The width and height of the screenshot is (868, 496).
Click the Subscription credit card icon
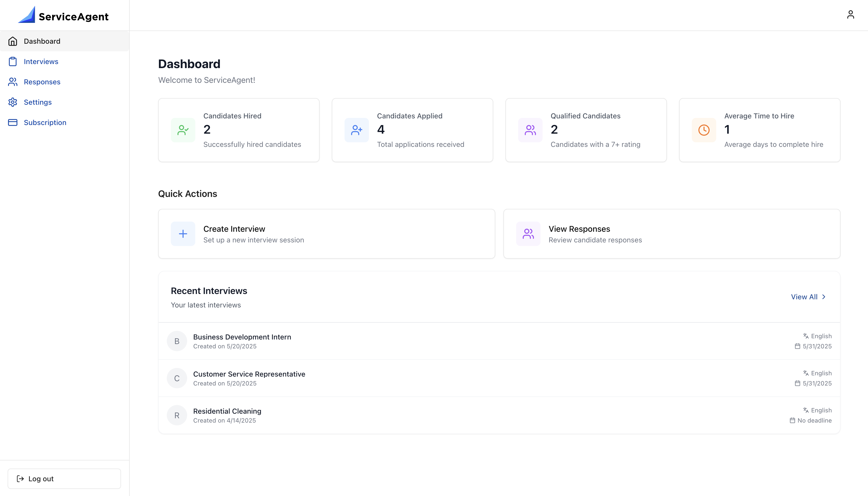coord(13,122)
